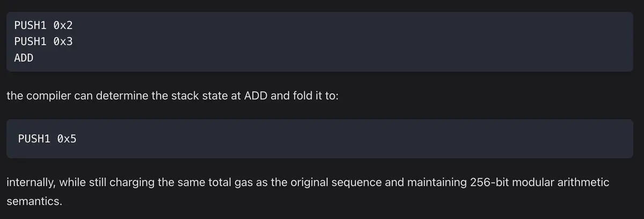
Task: Click the 0x2 operand value
Action: tap(63, 25)
